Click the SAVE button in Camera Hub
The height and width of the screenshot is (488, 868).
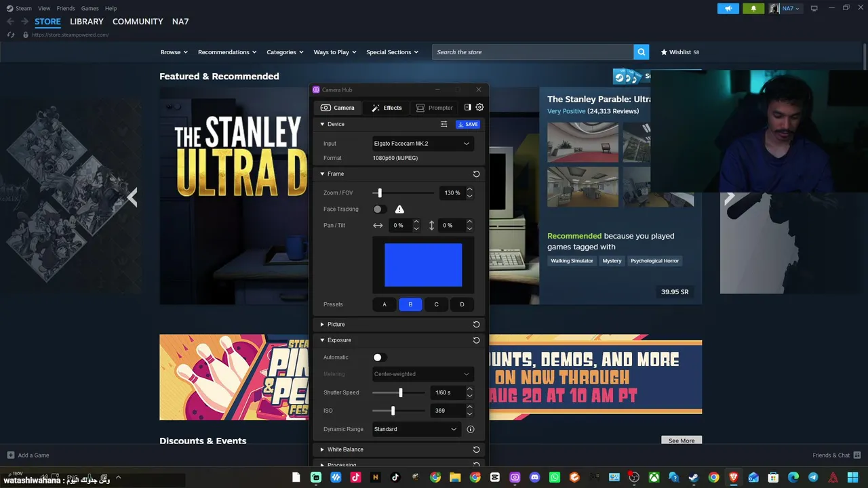[468, 124]
